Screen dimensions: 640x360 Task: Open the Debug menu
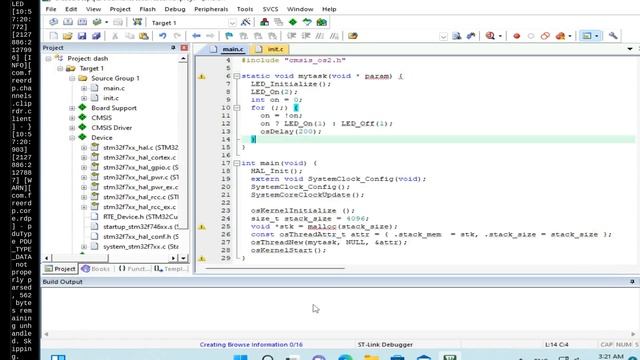coord(175,9)
